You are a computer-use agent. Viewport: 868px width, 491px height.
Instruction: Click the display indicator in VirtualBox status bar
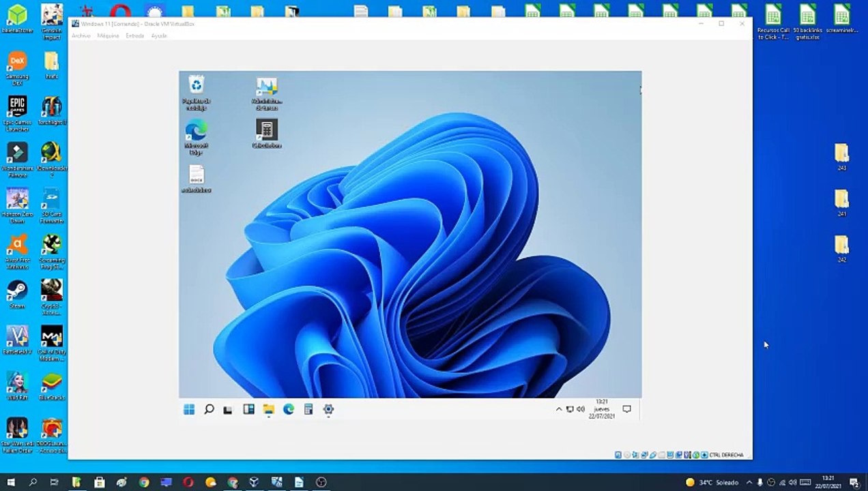(670, 455)
